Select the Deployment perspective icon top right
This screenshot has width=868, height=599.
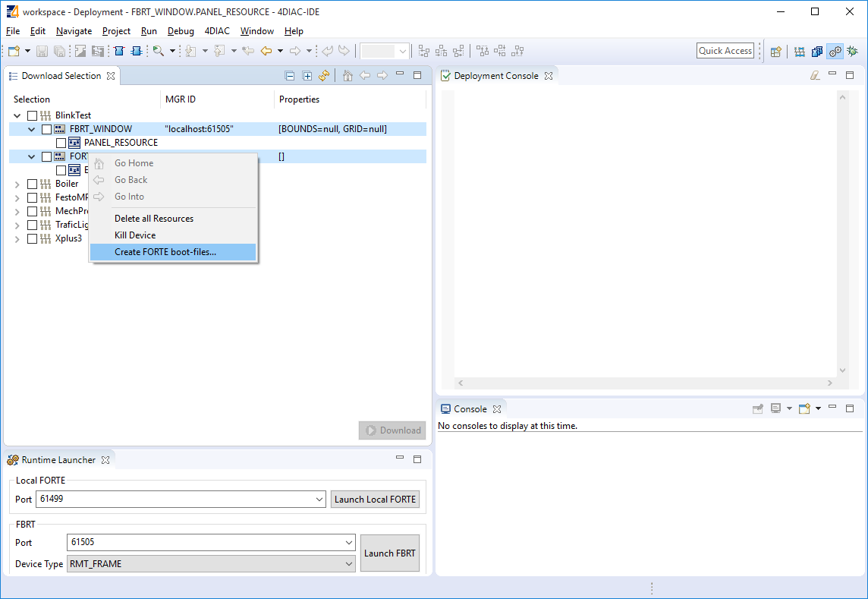point(835,51)
